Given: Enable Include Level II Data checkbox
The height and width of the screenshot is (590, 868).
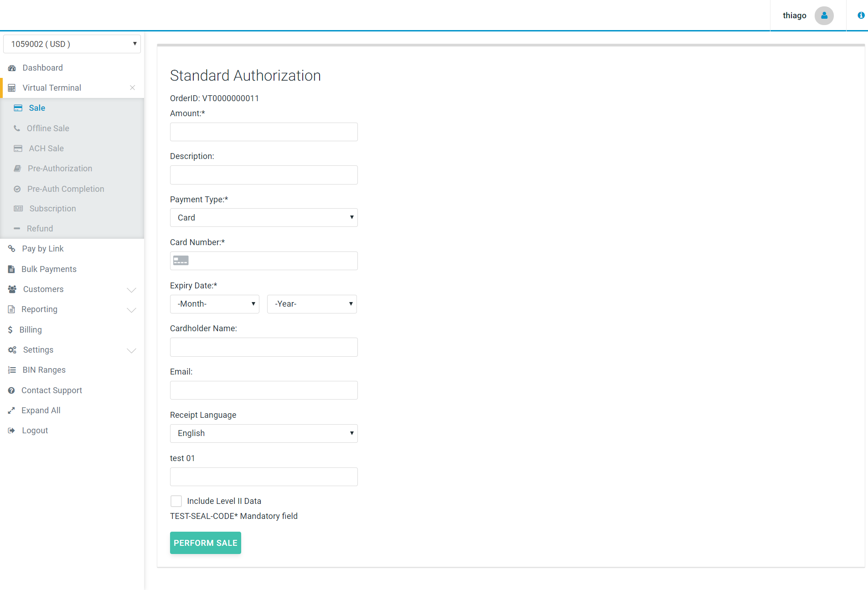Looking at the screenshot, I should pos(176,501).
